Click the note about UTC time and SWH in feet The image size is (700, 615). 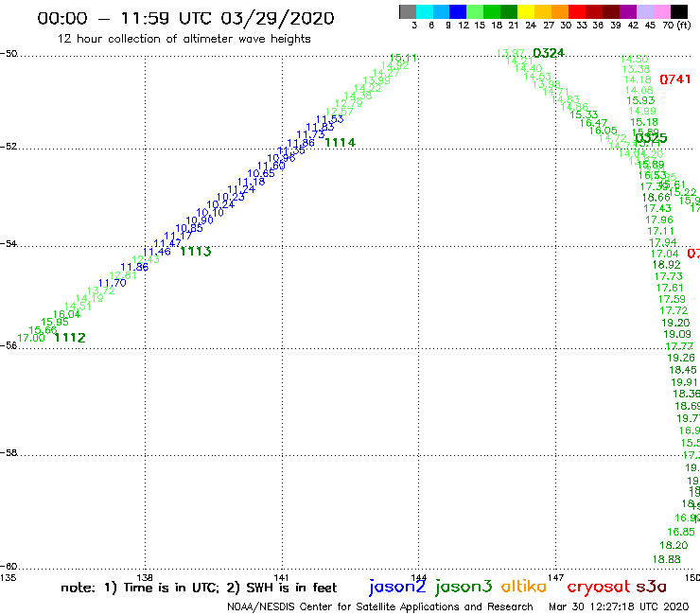pos(199,588)
